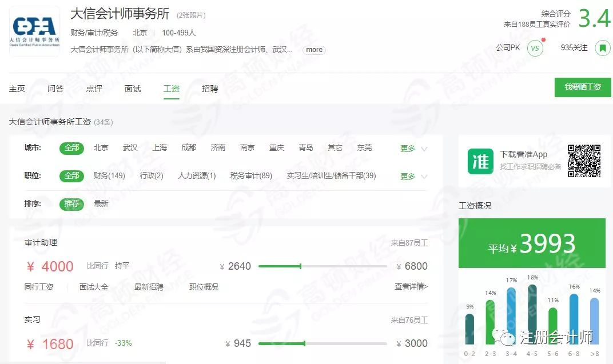Filter salaries by city 南京
Image resolution: width=613 pixels, height=364 pixels.
pyautogui.click(x=247, y=147)
